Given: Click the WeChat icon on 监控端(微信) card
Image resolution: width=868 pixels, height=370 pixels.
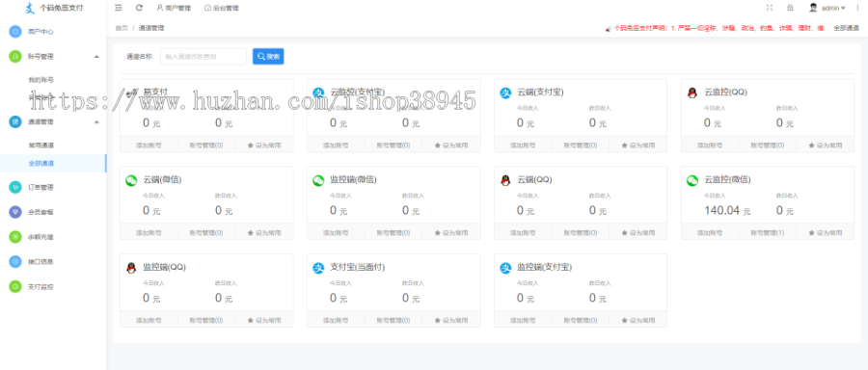Looking at the screenshot, I should coord(318,180).
